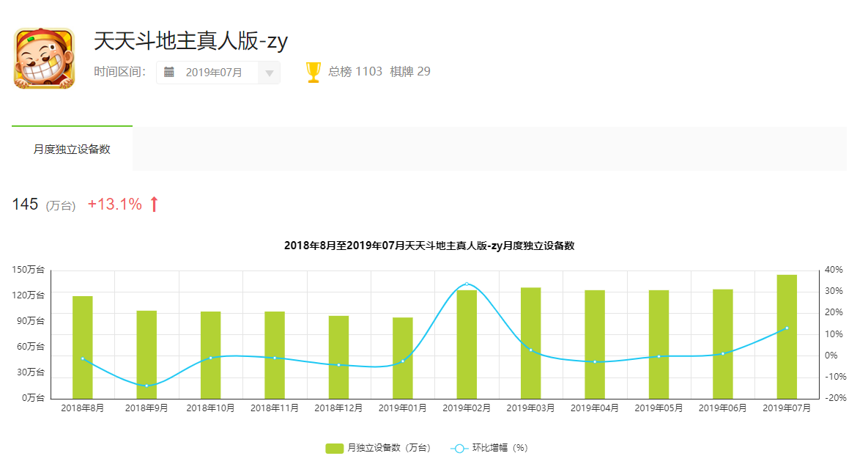Click the 2018年8月 green bar
The height and width of the screenshot is (475, 868).
(x=83, y=347)
